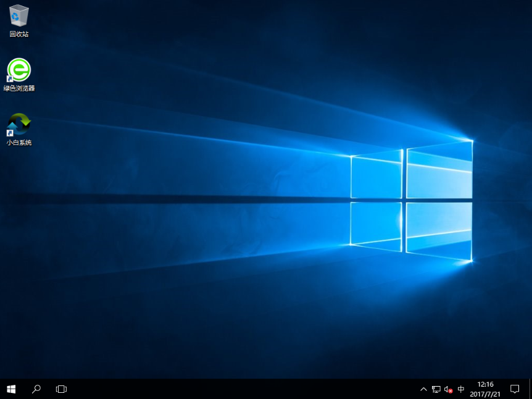Open the Action Center notifications panel
Screen dimensions: 532x399
point(515,389)
